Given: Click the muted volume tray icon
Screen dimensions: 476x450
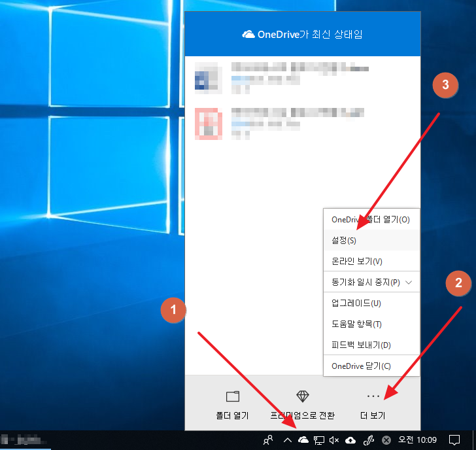Looking at the screenshot, I should pos(334,440).
